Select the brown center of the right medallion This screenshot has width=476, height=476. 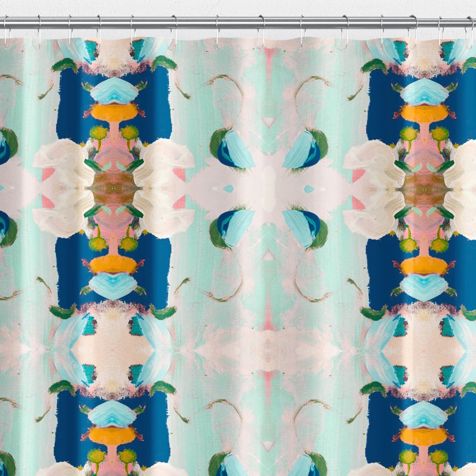coord(424,188)
